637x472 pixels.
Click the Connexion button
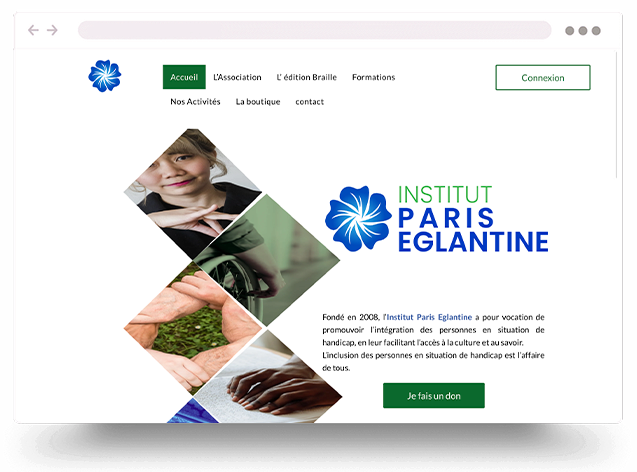543,78
